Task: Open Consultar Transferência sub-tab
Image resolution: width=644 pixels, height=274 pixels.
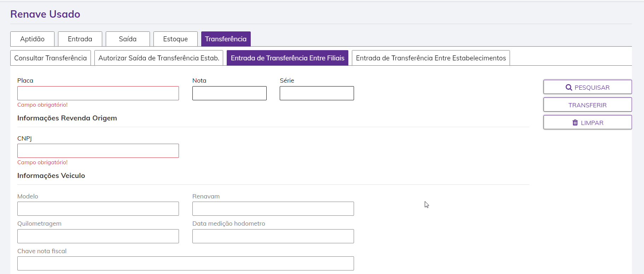Action: click(51, 58)
